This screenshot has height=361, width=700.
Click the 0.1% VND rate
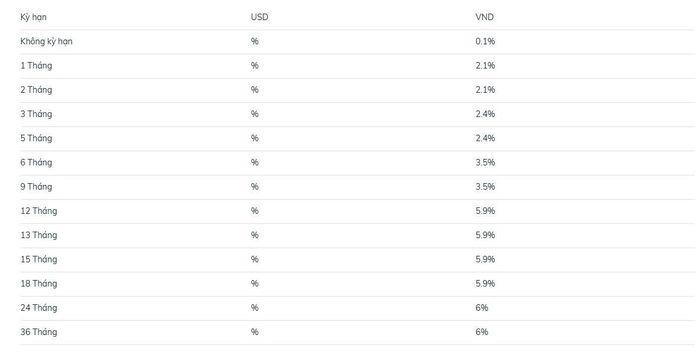coord(485,41)
